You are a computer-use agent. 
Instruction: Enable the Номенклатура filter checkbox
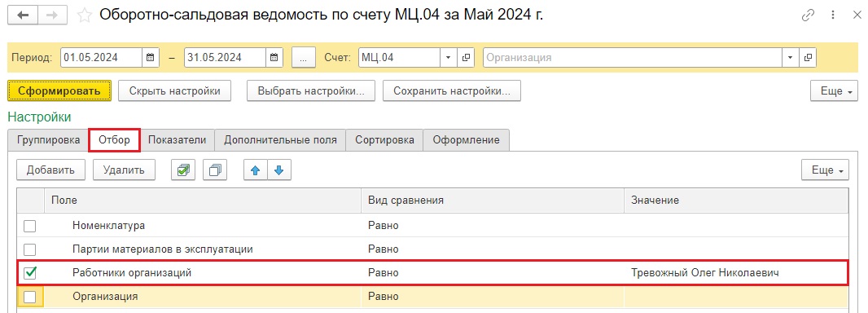pos(30,226)
